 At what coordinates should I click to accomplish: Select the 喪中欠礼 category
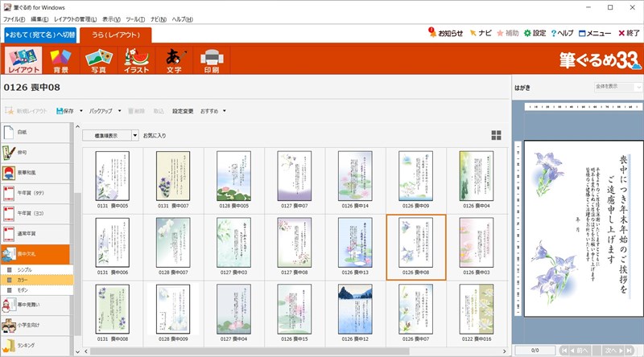(x=35, y=254)
